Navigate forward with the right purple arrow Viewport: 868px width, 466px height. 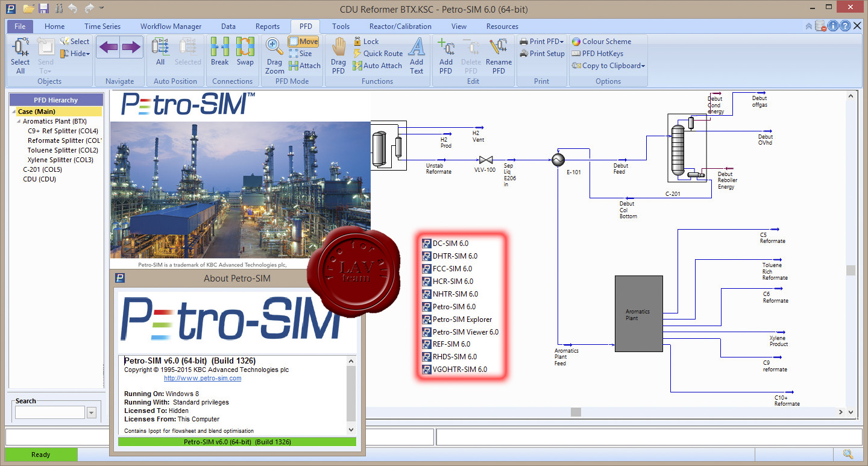click(x=131, y=47)
